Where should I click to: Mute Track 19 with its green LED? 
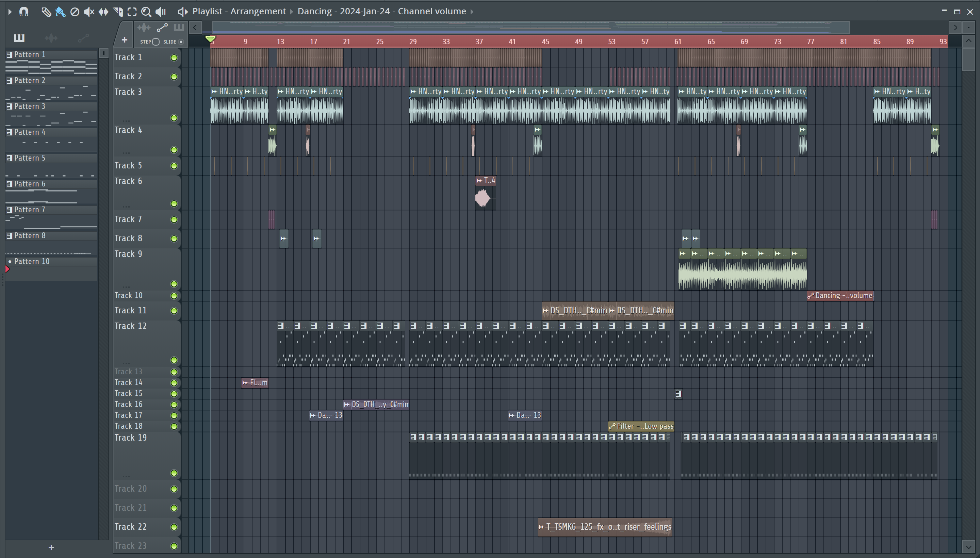click(x=174, y=473)
